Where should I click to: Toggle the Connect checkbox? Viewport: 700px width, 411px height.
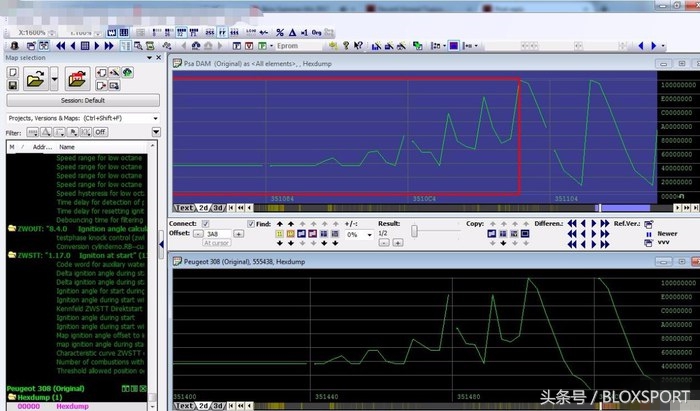point(205,223)
